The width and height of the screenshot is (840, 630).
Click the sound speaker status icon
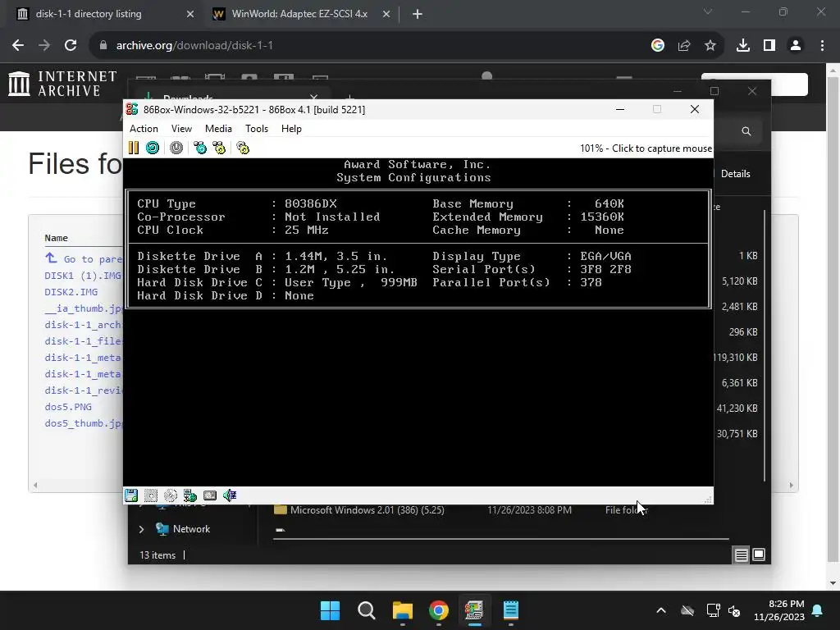pos(230,495)
